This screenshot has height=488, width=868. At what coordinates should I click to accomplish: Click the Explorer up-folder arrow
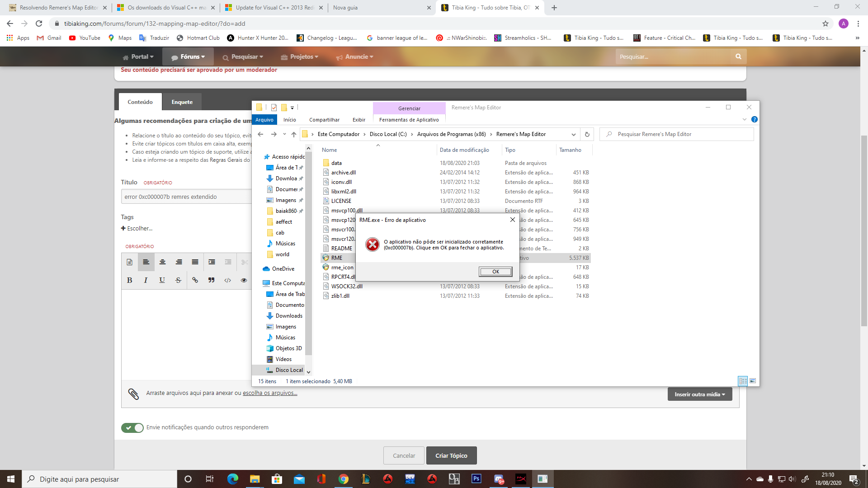pos(294,134)
